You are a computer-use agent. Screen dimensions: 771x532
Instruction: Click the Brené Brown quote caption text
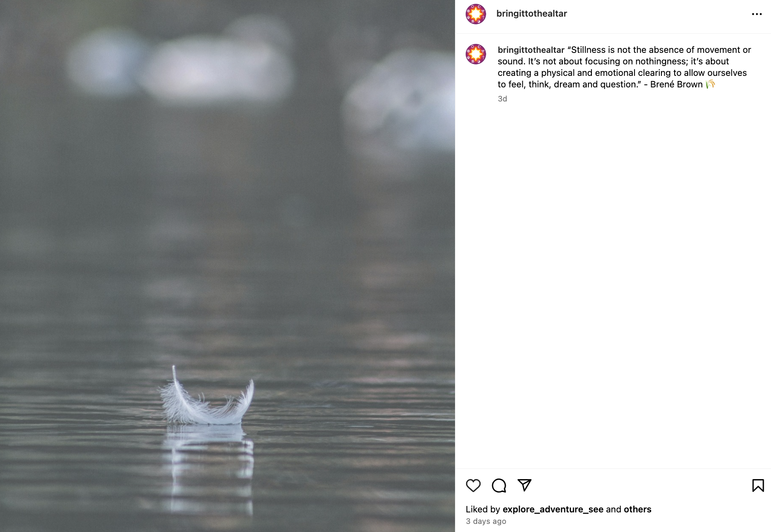(x=623, y=67)
